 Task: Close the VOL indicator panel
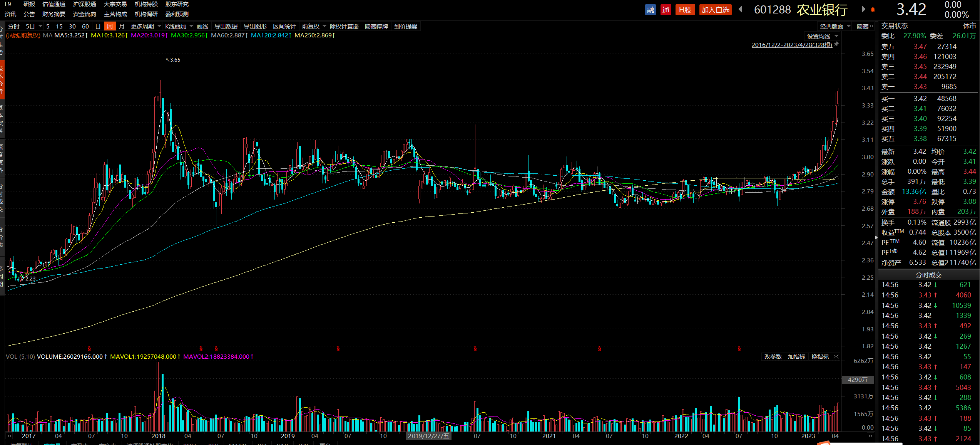[x=836, y=357]
